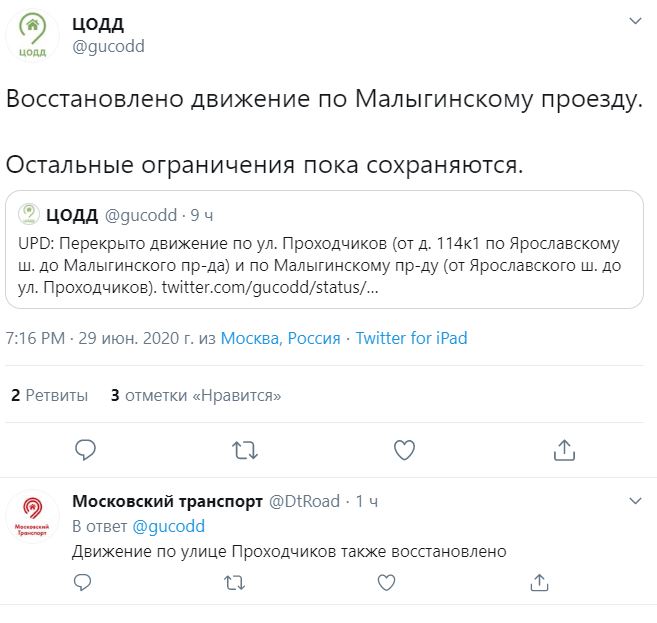The width and height of the screenshot is (657, 623).
Task: Open the Москва, Россия location link
Action: coord(280,338)
